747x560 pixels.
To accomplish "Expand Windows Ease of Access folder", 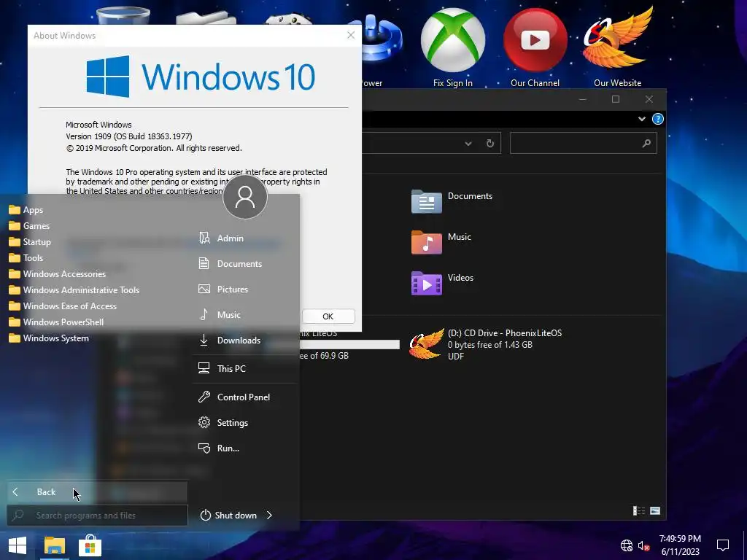I will (x=63, y=306).
